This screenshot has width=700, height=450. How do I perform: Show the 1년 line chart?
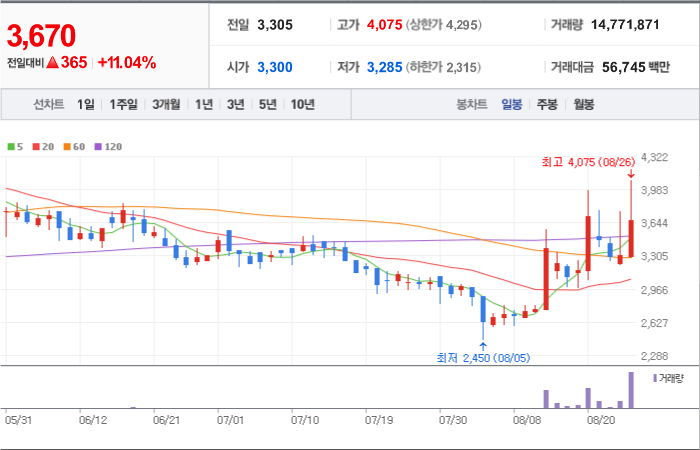point(204,104)
